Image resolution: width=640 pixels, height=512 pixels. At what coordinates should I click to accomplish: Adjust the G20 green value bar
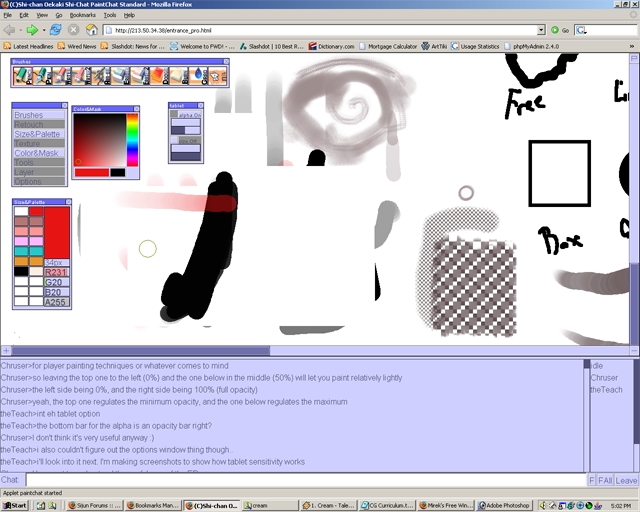tap(57, 282)
